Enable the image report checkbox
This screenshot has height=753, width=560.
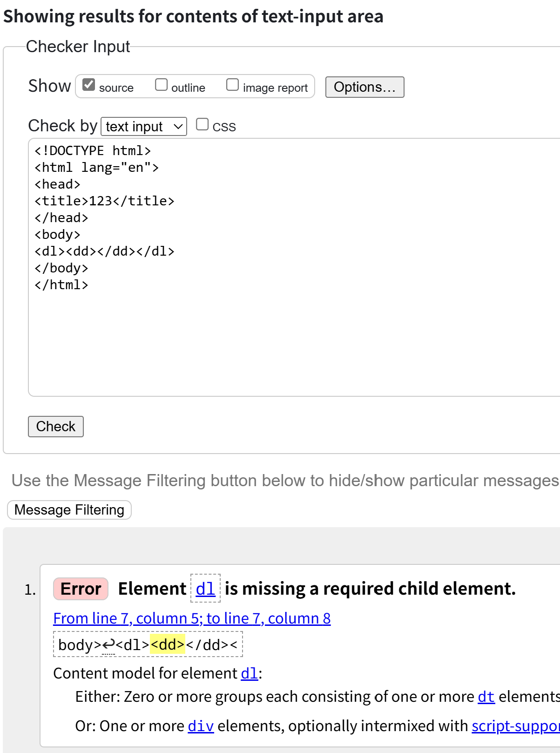(232, 85)
